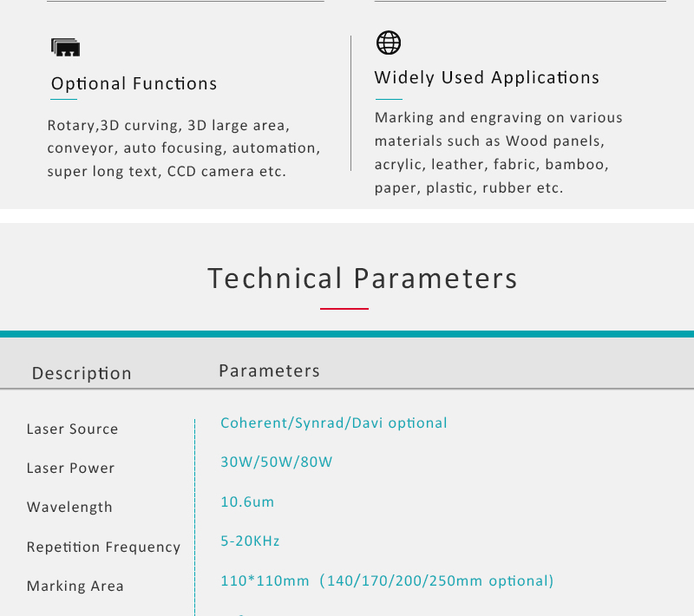Click the 110*110mm marking area value

[x=387, y=580]
